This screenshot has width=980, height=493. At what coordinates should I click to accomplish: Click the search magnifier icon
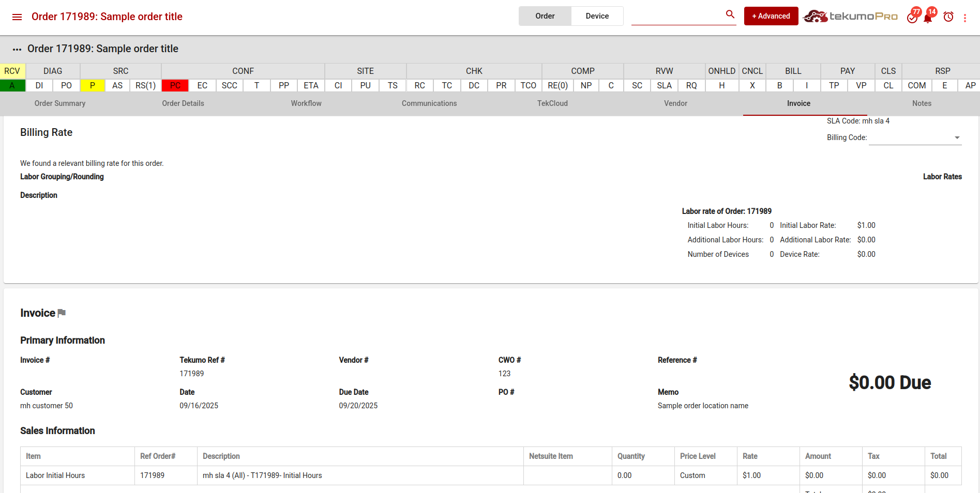730,14
